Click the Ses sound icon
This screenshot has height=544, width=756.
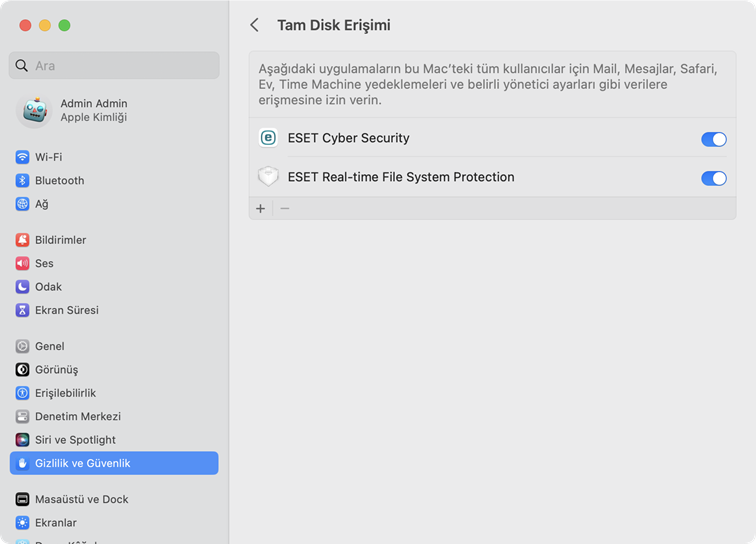[x=22, y=264]
